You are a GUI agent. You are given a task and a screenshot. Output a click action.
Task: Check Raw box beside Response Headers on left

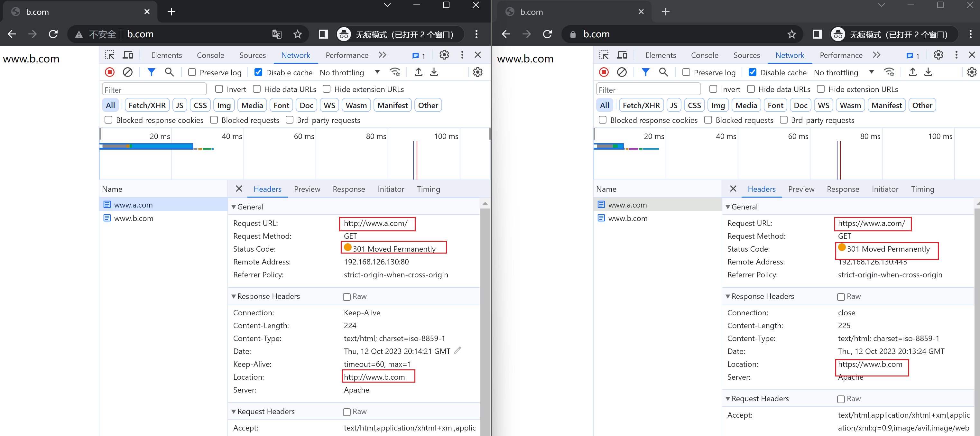[x=347, y=297]
